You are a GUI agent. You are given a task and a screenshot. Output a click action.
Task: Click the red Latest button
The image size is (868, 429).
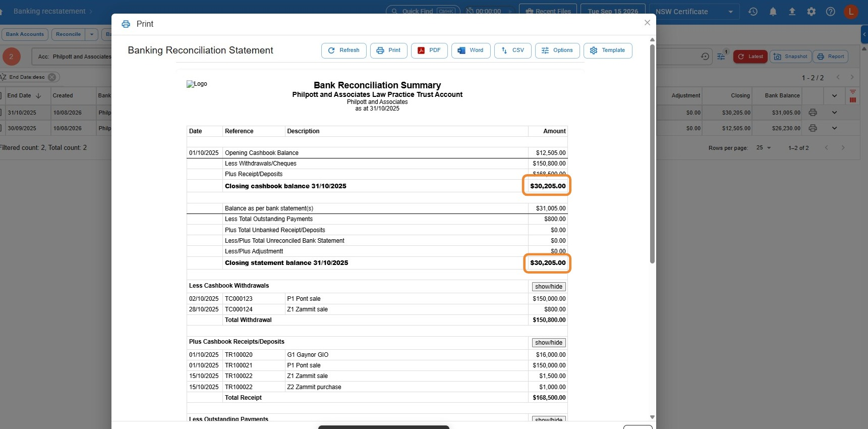[x=750, y=57]
